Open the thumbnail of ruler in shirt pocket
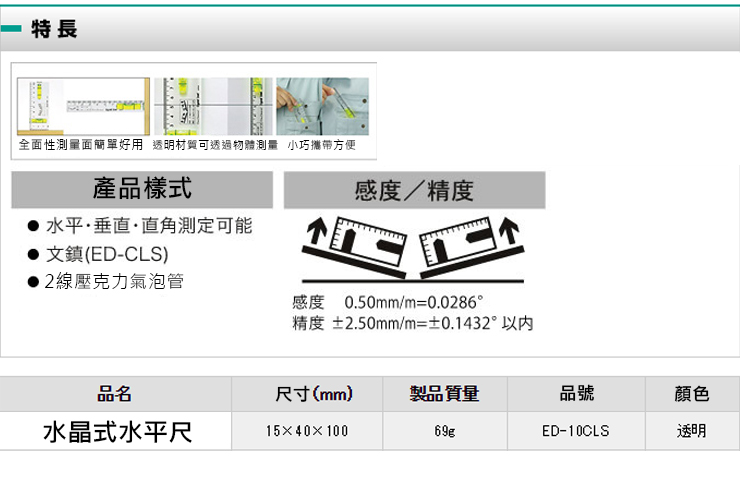740x496 pixels. (x=323, y=106)
